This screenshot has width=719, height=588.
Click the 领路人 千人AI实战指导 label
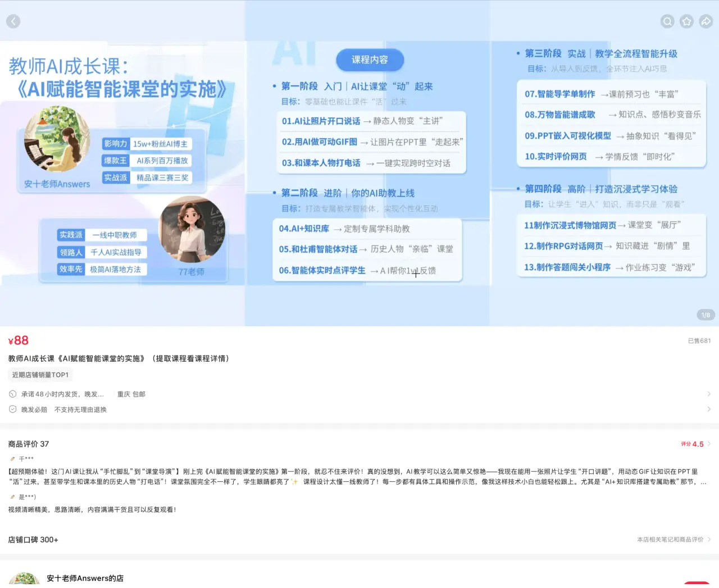102,252
